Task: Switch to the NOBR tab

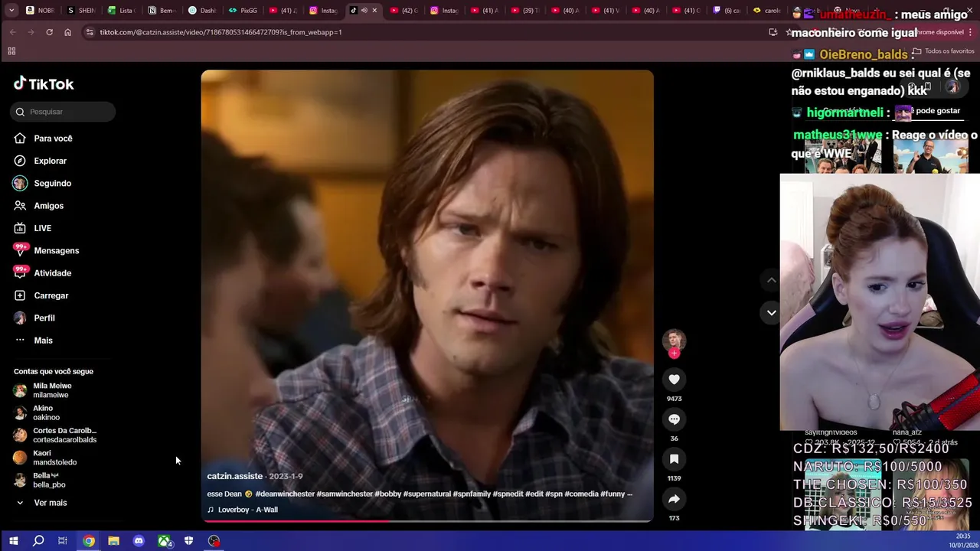Action: tap(41, 11)
